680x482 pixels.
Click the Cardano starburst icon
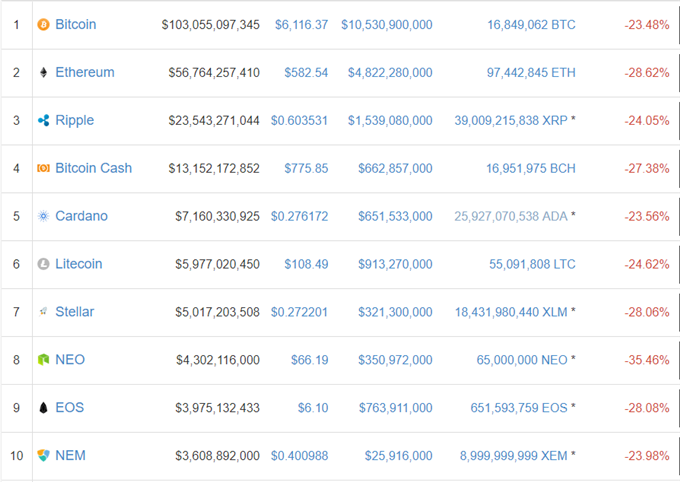43,216
